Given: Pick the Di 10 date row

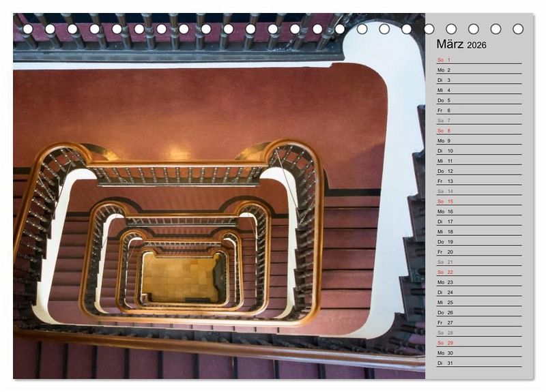Looking at the screenshot, I should tap(478, 151).
